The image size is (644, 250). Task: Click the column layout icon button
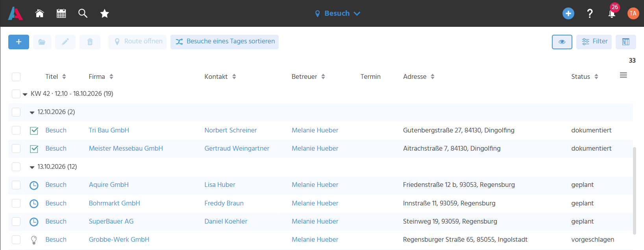coord(626,42)
